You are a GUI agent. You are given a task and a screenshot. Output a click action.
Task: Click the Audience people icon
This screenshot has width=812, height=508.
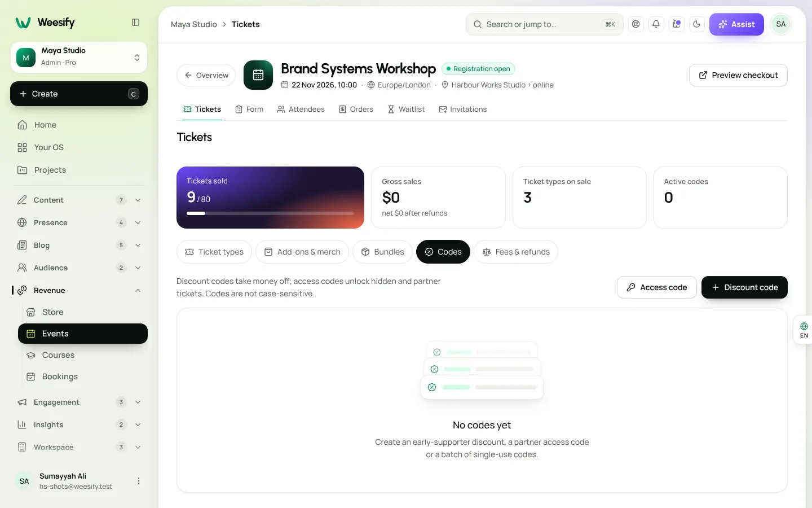[22, 268]
